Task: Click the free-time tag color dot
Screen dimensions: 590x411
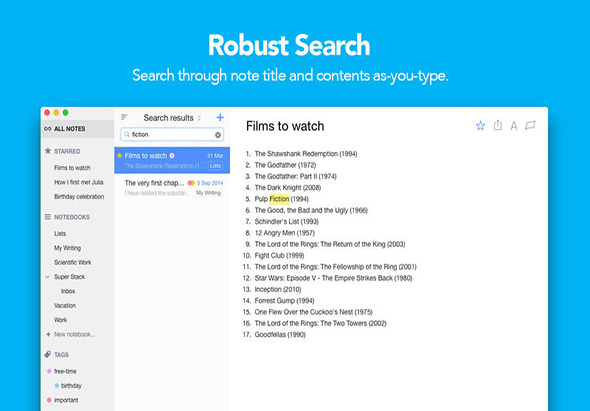Action: [49, 371]
